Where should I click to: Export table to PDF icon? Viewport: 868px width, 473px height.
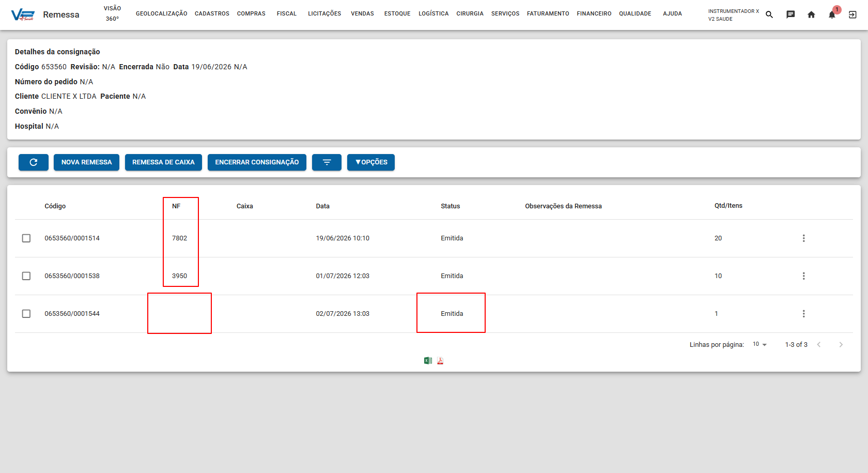coord(440,361)
